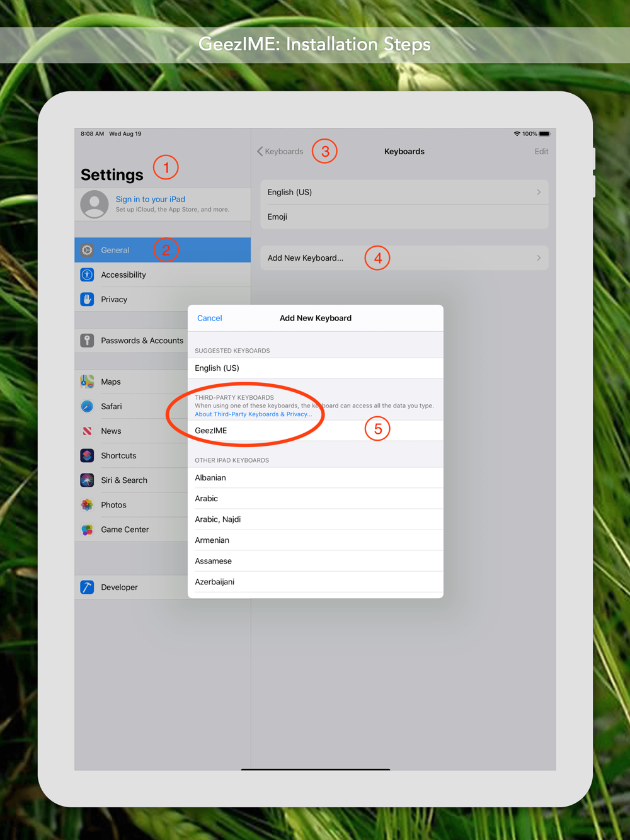Open Passwords & Accounts settings

point(131,341)
